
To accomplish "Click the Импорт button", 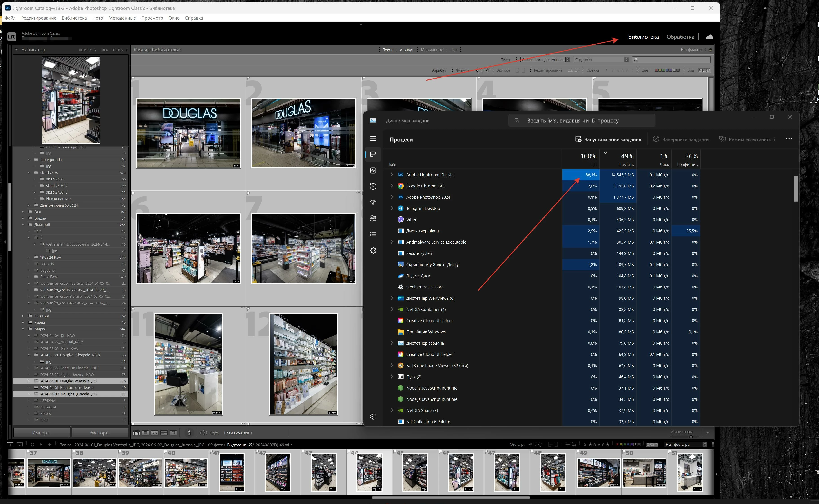I will (x=42, y=433).
